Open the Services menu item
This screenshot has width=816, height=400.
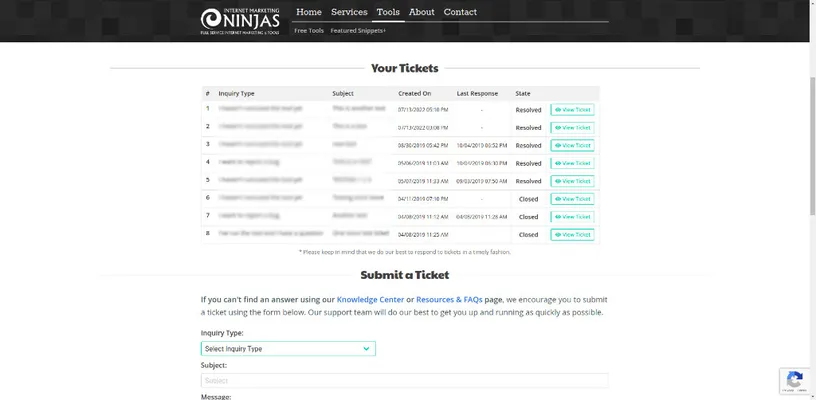pyautogui.click(x=349, y=12)
